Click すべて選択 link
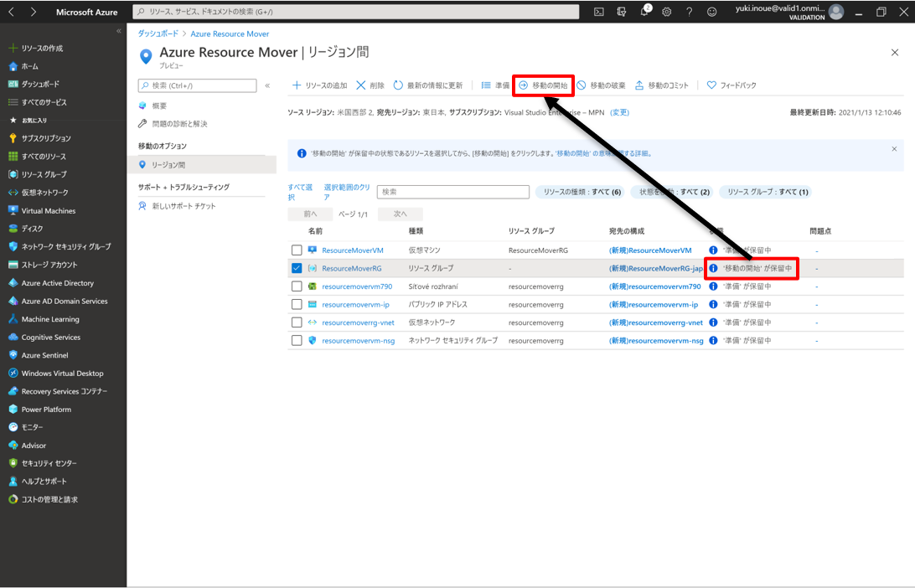This screenshot has height=588, width=915. pyautogui.click(x=300, y=192)
